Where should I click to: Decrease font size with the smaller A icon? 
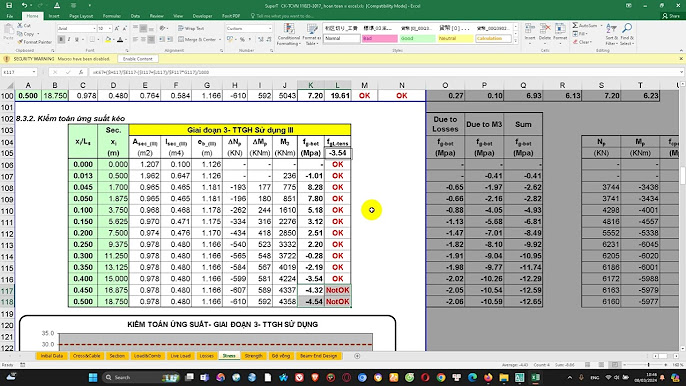pyautogui.click(x=124, y=28)
